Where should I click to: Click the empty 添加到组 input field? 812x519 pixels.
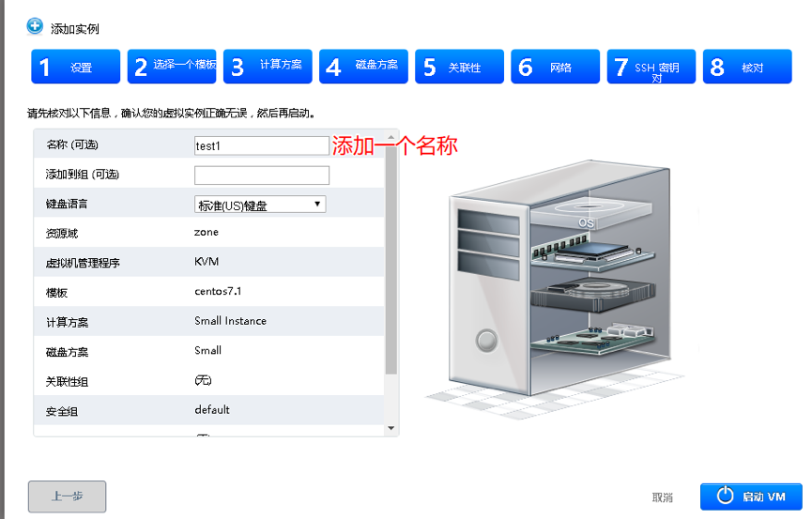coord(261,176)
